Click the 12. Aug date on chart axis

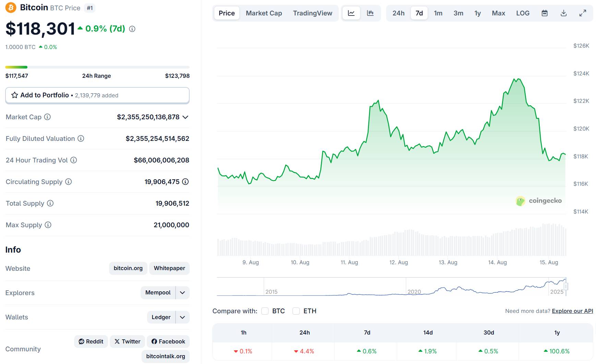click(x=398, y=262)
